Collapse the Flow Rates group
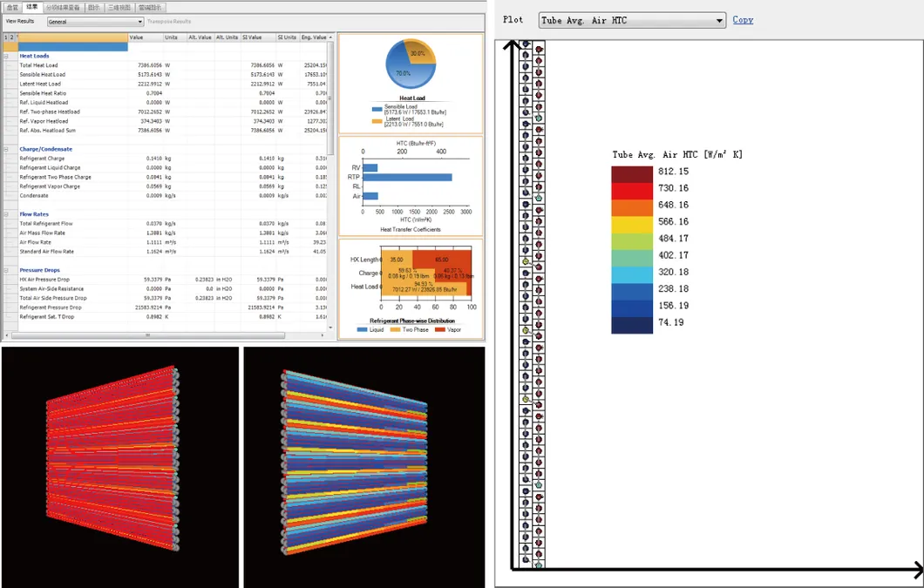This screenshot has width=924, height=588. click(x=6, y=214)
